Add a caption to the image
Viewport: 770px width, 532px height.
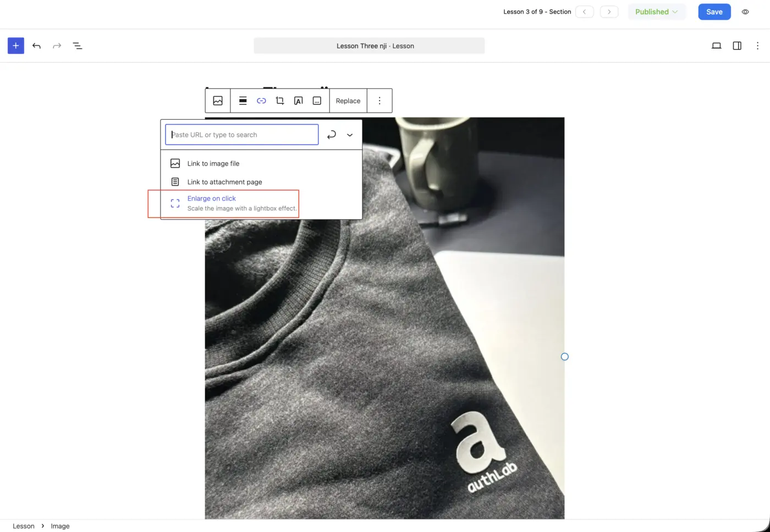coord(317,101)
